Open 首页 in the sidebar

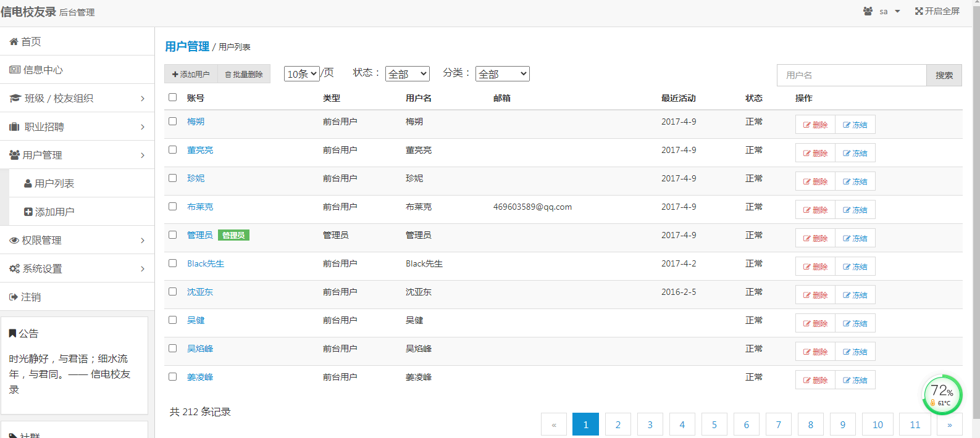[x=77, y=41]
